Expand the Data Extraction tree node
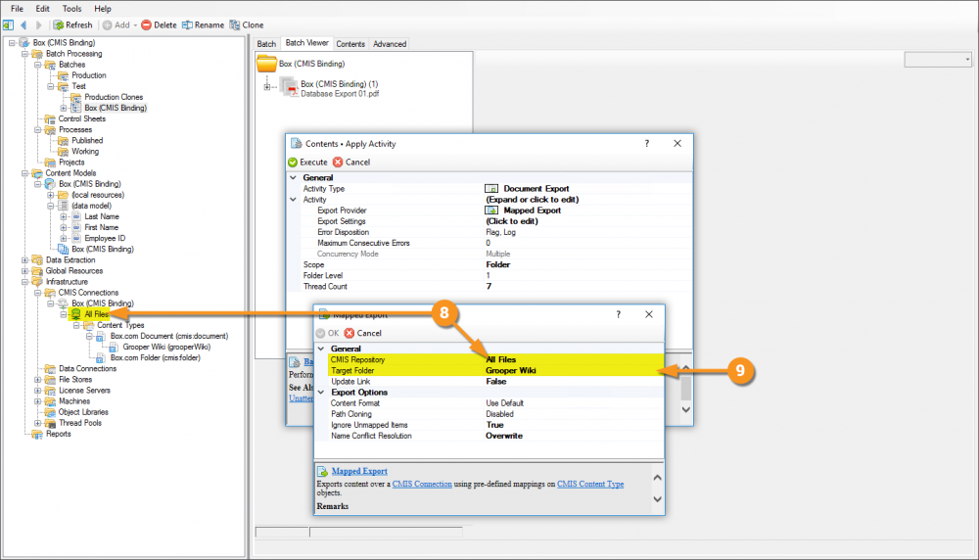This screenshot has height=560, width=979. (x=24, y=260)
